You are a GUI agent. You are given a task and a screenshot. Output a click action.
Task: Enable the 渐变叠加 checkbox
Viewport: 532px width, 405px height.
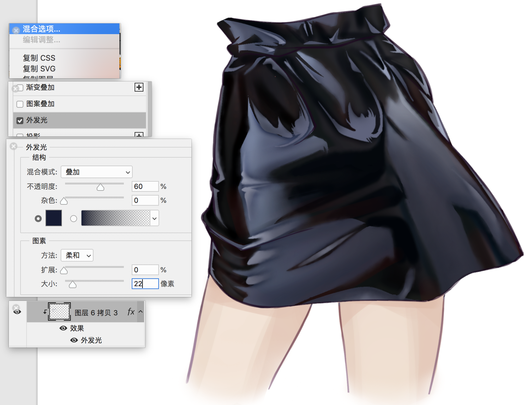[20, 88]
